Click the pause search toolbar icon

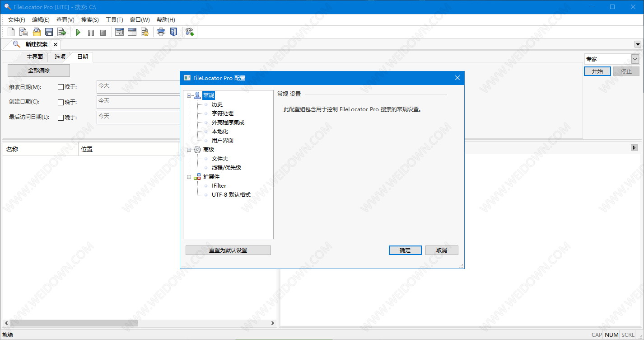[x=91, y=33]
